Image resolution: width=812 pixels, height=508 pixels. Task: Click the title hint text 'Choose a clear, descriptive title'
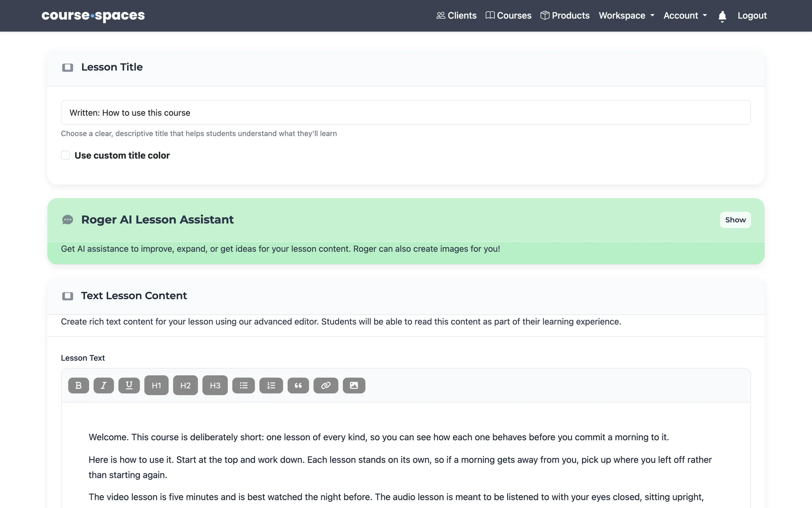pyautogui.click(x=199, y=133)
